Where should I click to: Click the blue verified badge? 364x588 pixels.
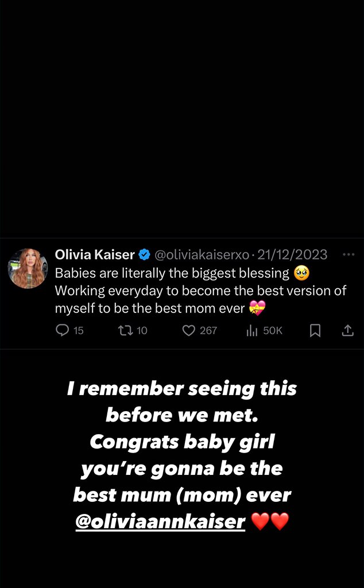[145, 254]
